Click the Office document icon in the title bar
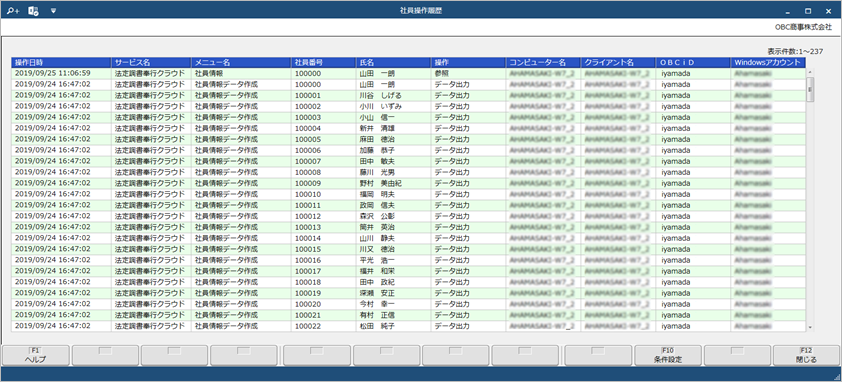Image resolution: width=842 pixels, height=382 pixels. pyautogui.click(x=33, y=11)
